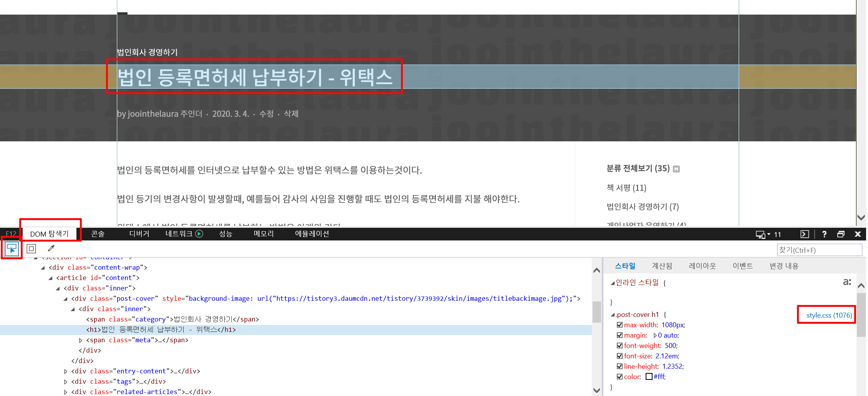
Task: Select the 이벤트 pane tab
Action: point(743,266)
